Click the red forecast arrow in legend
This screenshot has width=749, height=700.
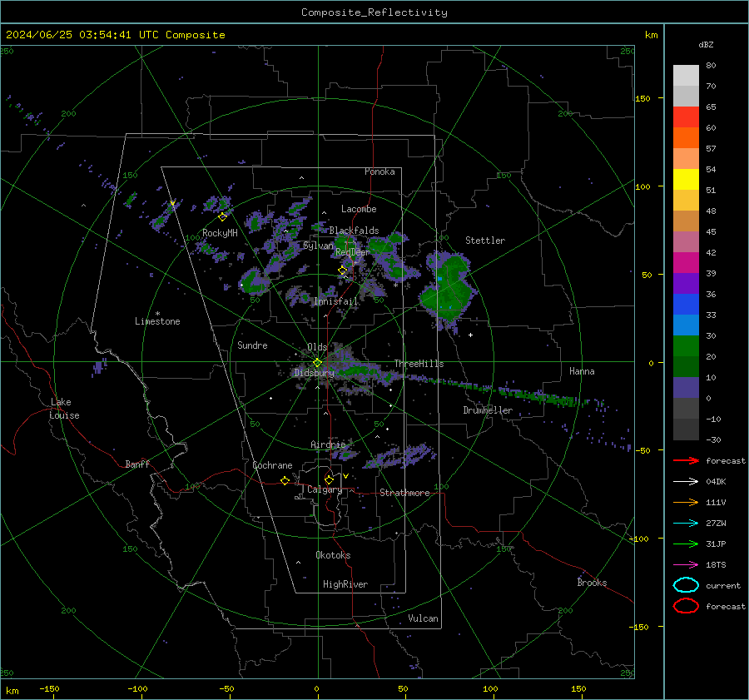pyautogui.click(x=686, y=460)
